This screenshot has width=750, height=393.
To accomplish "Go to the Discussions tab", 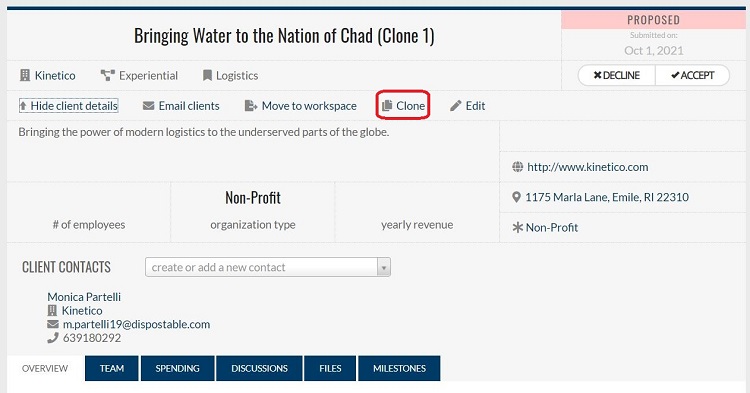I will (259, 368).
